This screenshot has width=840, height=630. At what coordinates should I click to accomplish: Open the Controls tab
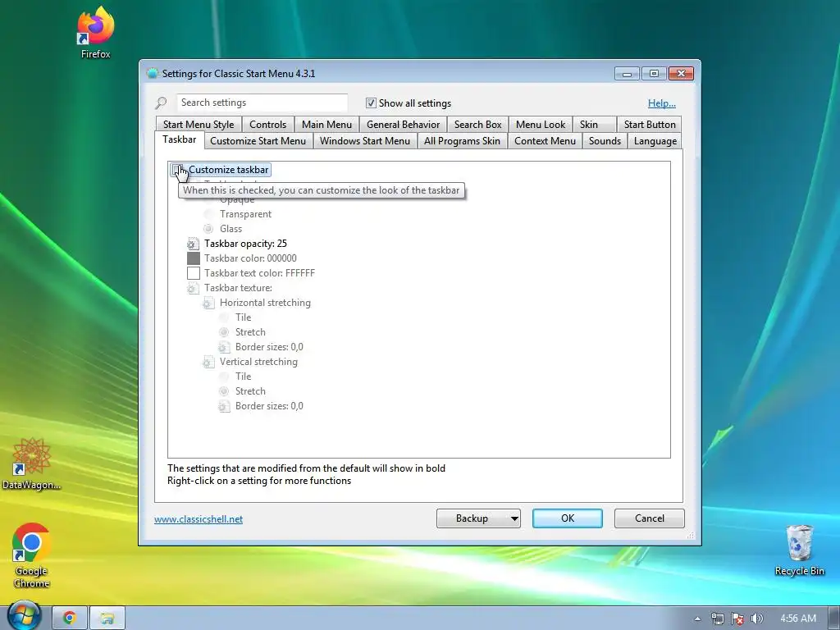268,125
